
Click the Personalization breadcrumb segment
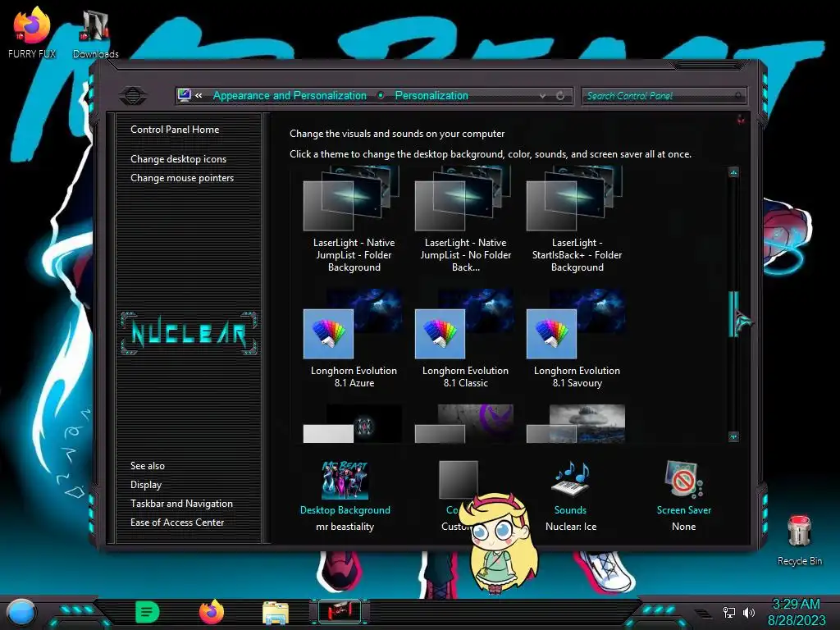431,96
